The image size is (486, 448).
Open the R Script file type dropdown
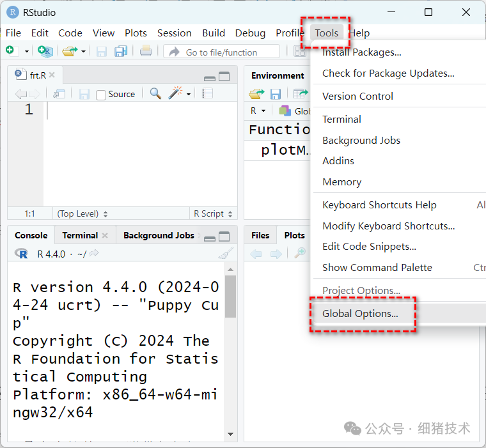point(213,214)
